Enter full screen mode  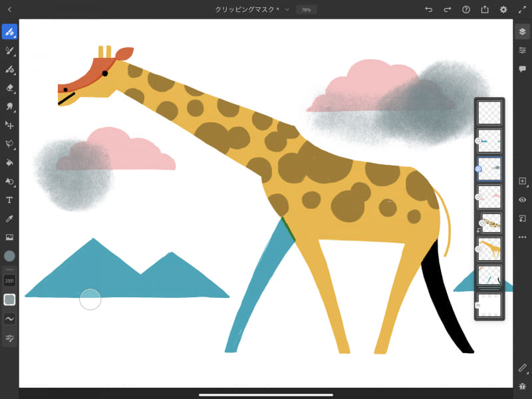pos(522,9)
